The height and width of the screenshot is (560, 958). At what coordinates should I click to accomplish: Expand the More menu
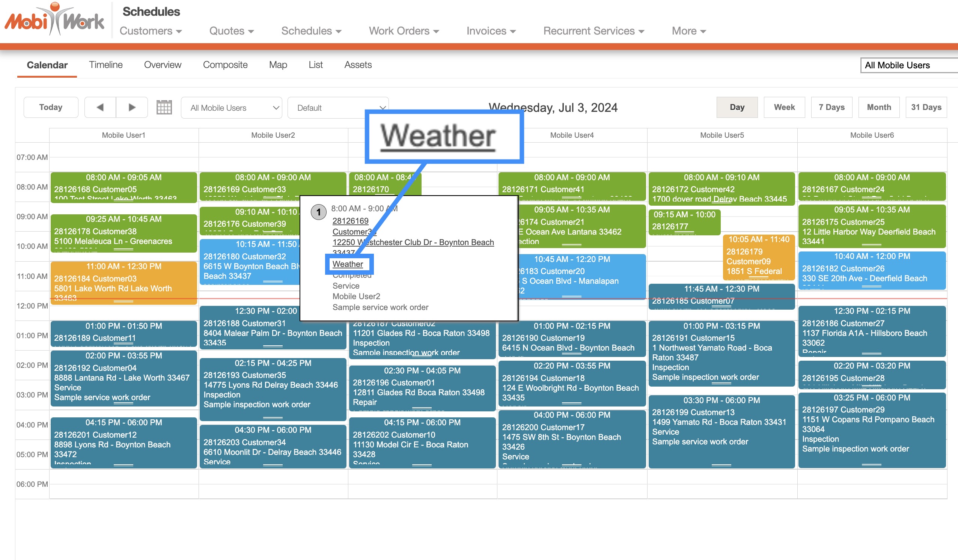pos(688,31)
